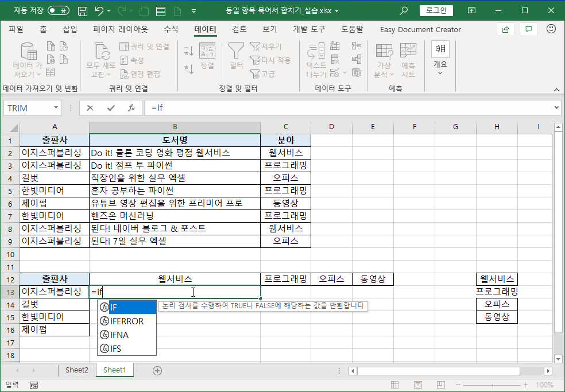Click the Remove Duplicates icon
This screenshot has width=565, height=392.
pyautogui.click(x=335, y=60)
